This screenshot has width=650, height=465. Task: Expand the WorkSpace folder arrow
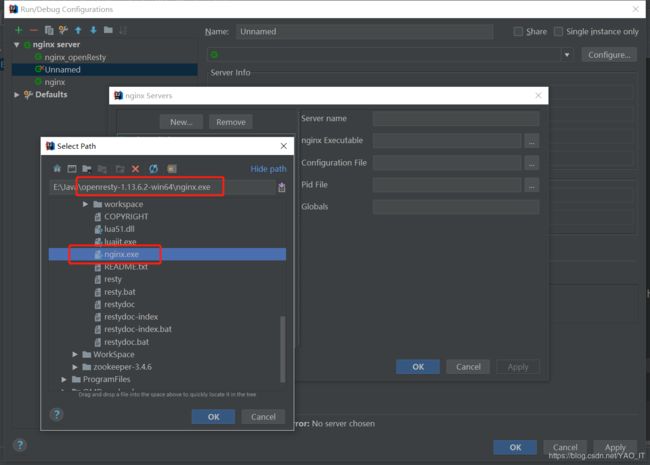tap(75, 354)
